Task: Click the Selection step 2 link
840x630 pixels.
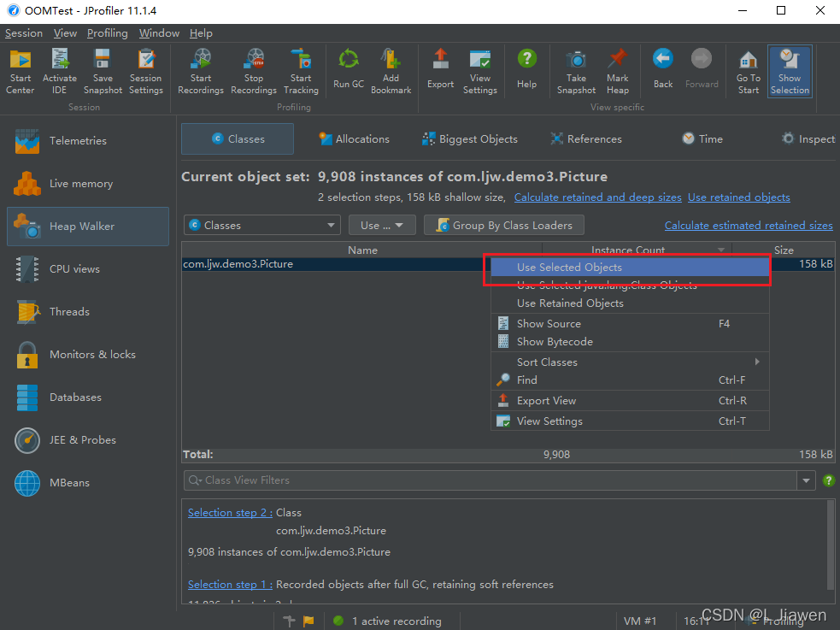Action: pyautogui.click(x=230, y=513)
